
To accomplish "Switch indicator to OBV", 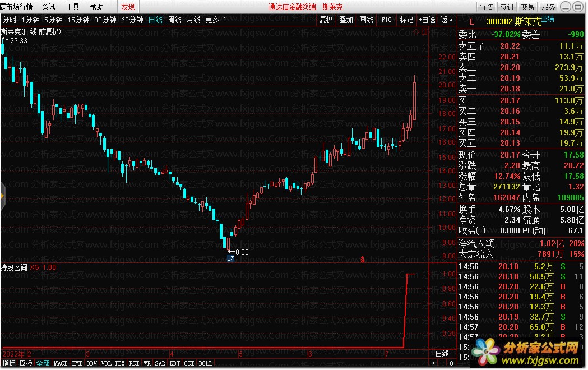I will 91,363.
